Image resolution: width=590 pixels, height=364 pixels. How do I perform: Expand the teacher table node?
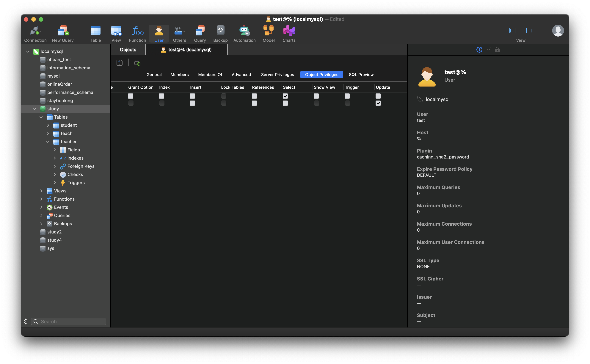pos(48,141)
